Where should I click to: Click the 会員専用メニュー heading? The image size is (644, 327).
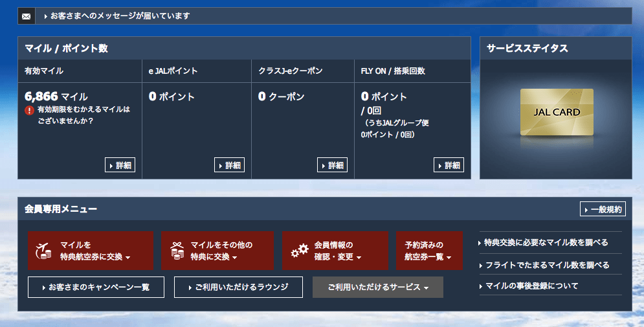click(x=61, y=209)
